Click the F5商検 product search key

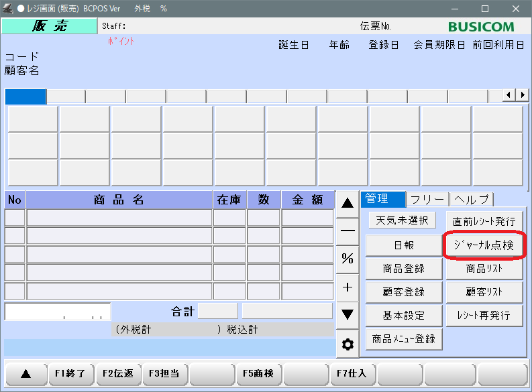pos(258,374)
